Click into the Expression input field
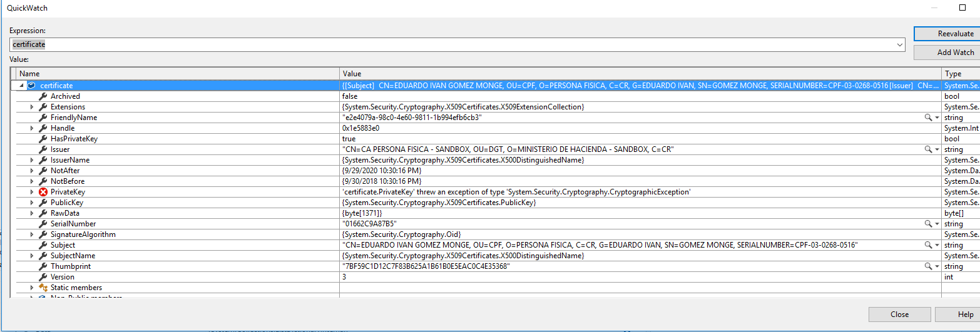This screenshot has width=980, height=332. tap(453, 45)
